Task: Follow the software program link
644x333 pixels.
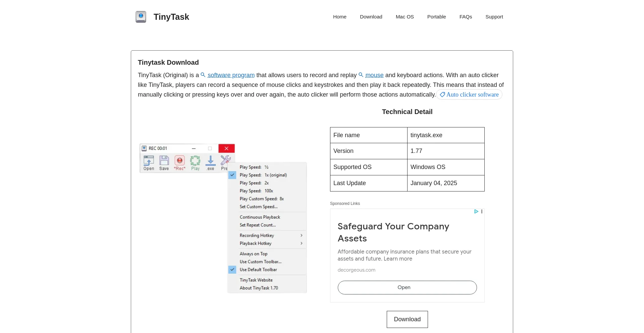Action: pos(231,75)
